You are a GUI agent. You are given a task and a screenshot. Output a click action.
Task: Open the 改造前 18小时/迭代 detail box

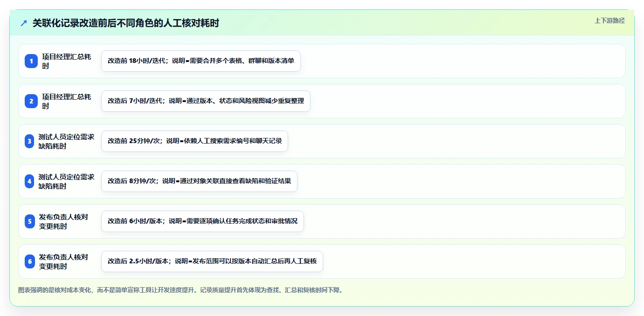click(201, 61)
